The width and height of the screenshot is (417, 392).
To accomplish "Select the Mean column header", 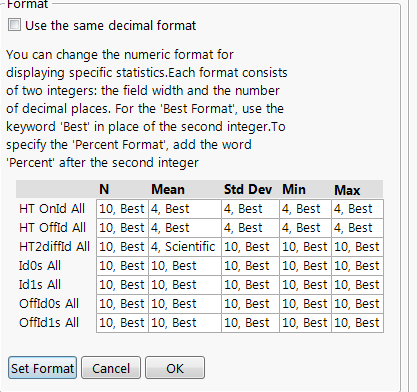I will click(x=168, y=190).
